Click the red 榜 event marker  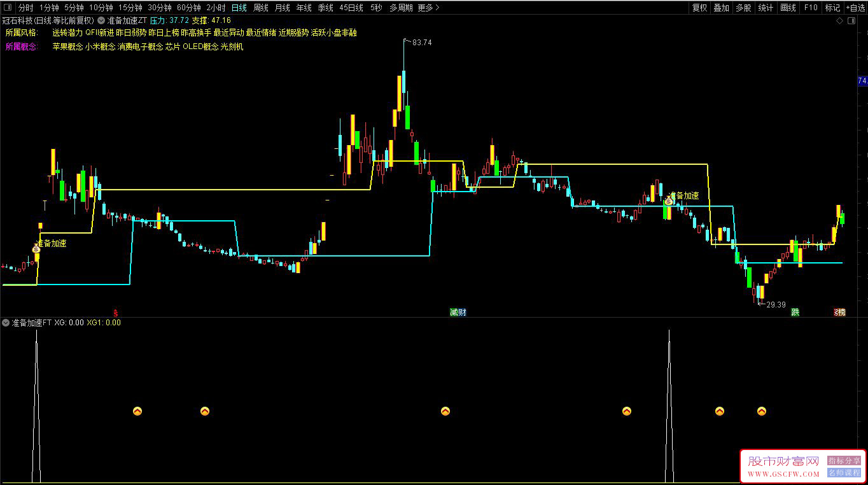coord(840,313)
